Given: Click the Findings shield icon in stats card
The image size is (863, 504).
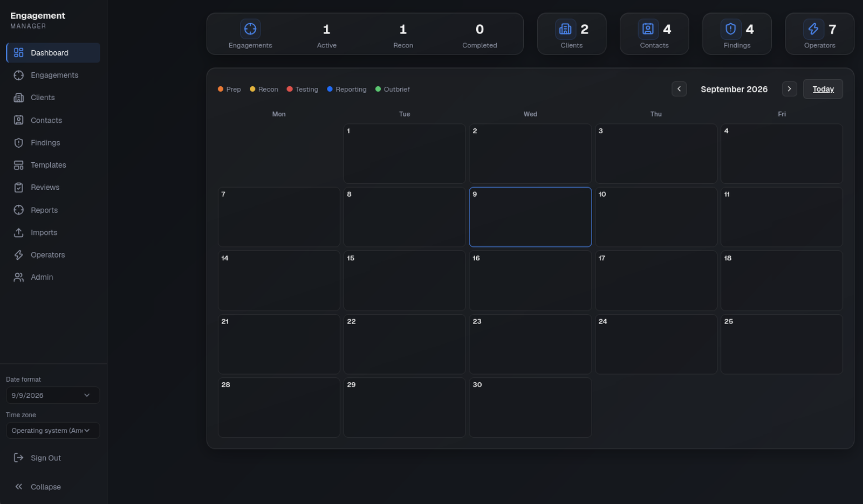Looking at the screenshot, I should 731,29.
